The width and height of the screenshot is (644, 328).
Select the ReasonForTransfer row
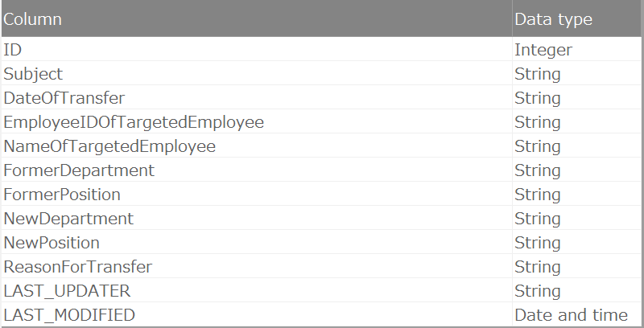click(x=77, y=267)
